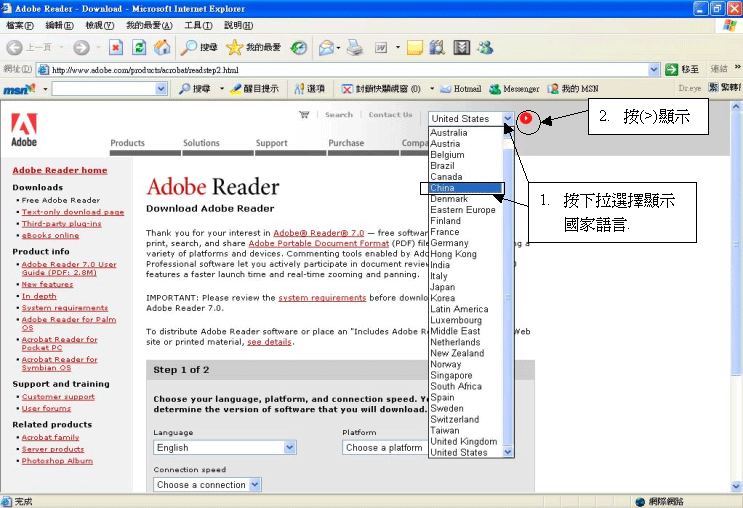743x508 pixels.
Task: Click the Edit with Word icon
Action: click(381, 47)
